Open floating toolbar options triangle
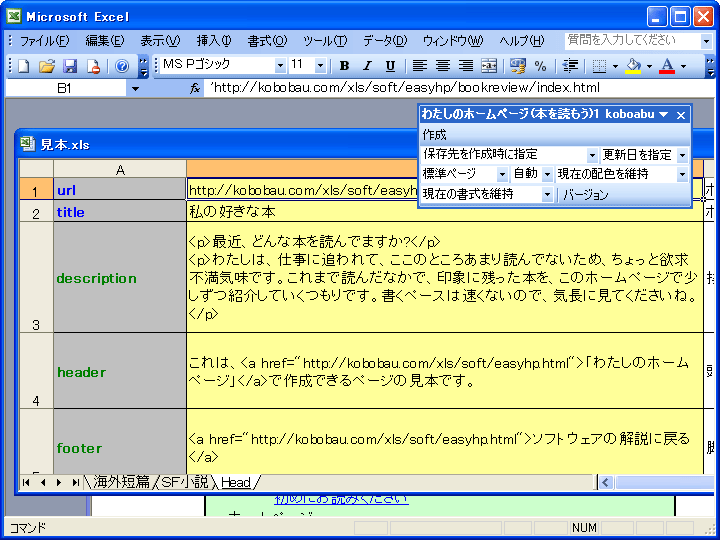 pyautogui.click(x=664, y=114)
